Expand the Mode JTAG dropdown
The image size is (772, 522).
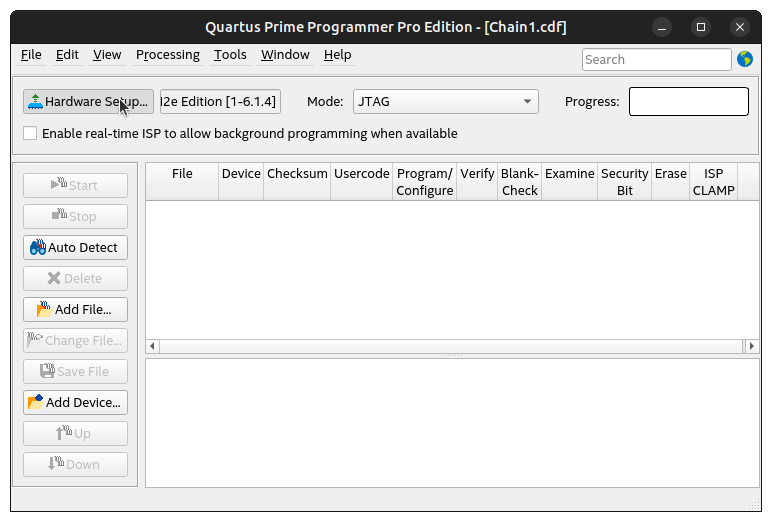tap(445, 101)
